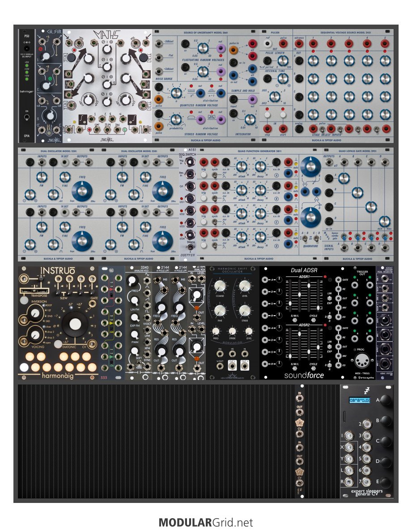Click the Pulser Internal Time knob
Viewport: 412px width, 532px height.
point(283,78)
